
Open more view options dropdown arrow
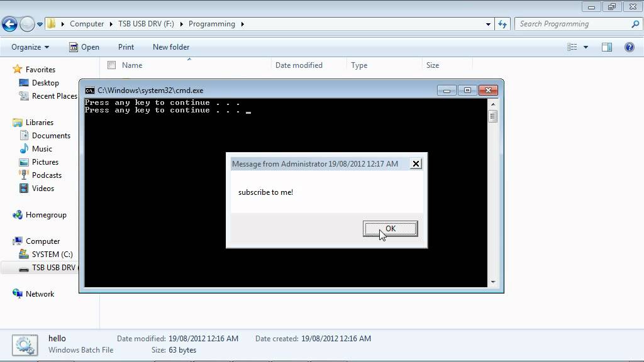click(586, 47)
